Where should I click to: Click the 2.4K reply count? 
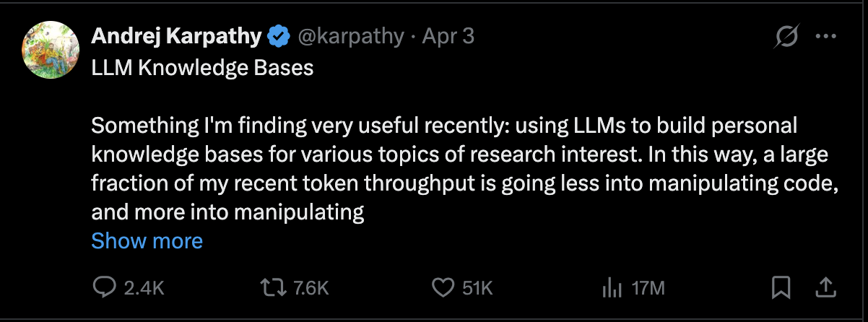pyautogui.click(x=144, y=288)
